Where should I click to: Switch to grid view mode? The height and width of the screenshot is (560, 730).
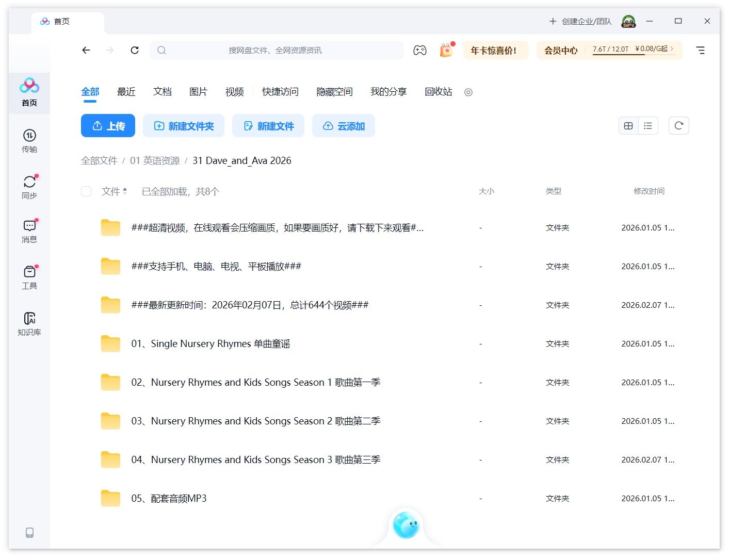(628, 125)
